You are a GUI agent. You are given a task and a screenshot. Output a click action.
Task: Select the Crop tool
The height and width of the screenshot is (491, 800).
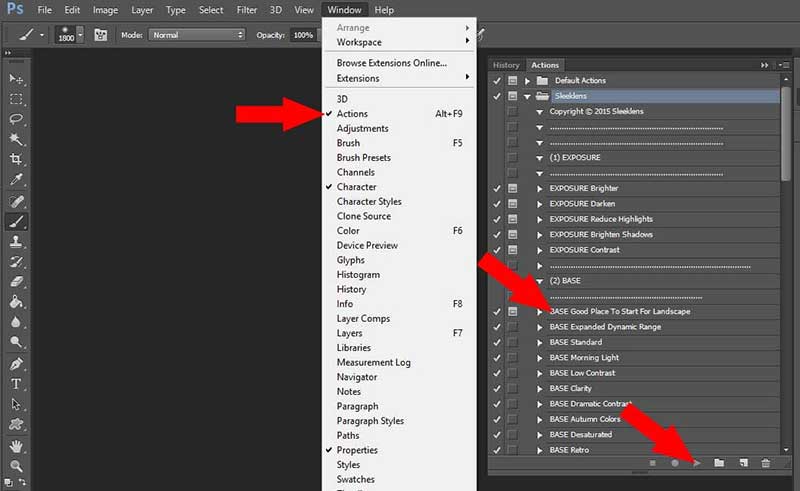(x=16, y=159)
